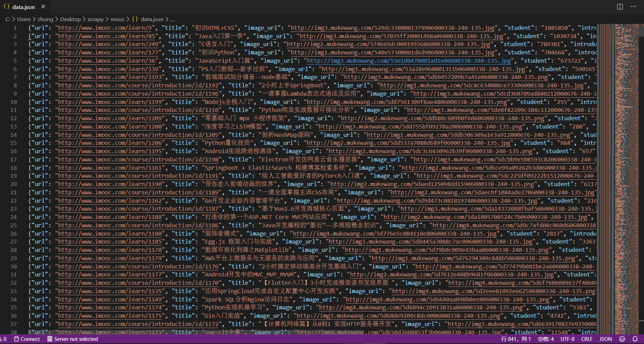Click Server not selected in status bar

pyautogui.click(x=72, y=339)
